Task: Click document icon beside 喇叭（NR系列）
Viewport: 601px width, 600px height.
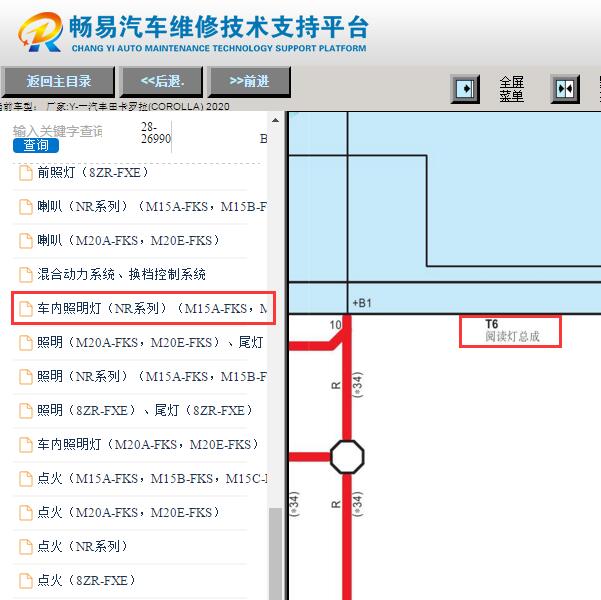Action: click(26, 207)
